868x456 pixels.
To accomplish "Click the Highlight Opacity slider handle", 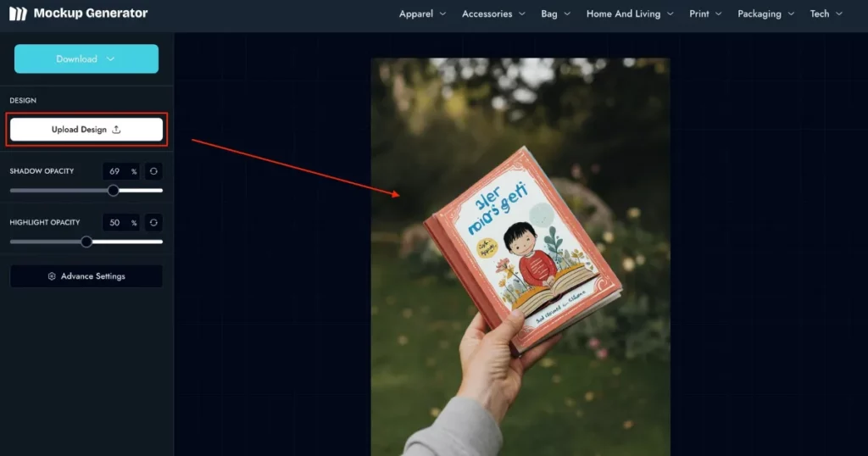I will (86, 242).
